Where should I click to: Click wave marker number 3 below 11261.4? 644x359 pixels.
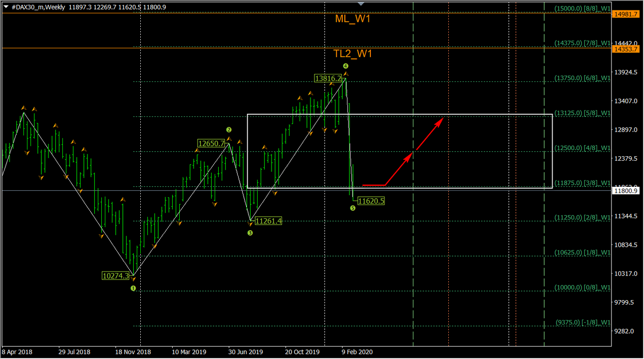(x=250, y=233)
